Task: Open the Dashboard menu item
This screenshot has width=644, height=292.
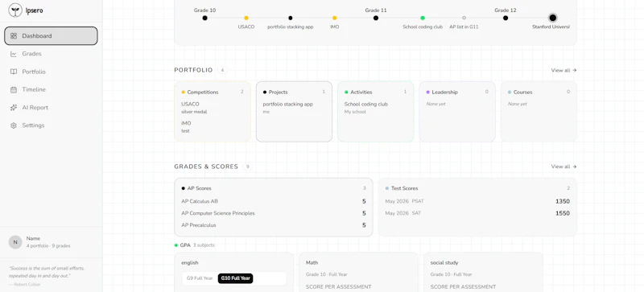Action: [51, 35]
